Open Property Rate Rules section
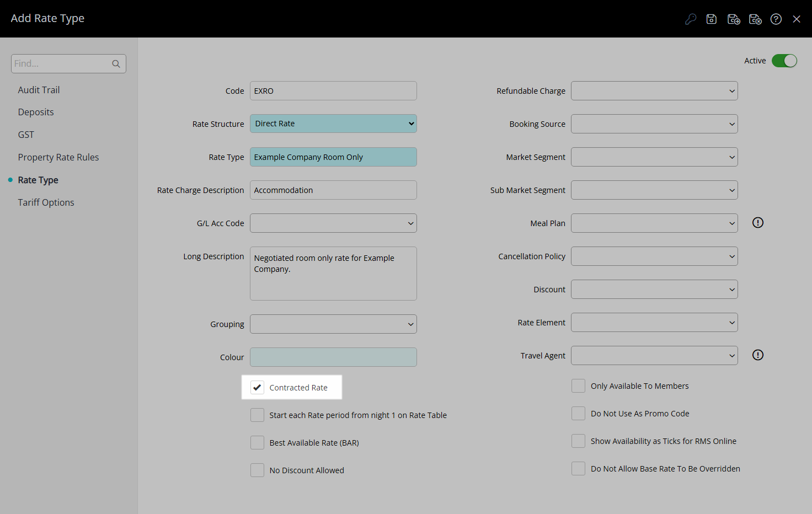The image size is (812, 514). tap(58, 157)
